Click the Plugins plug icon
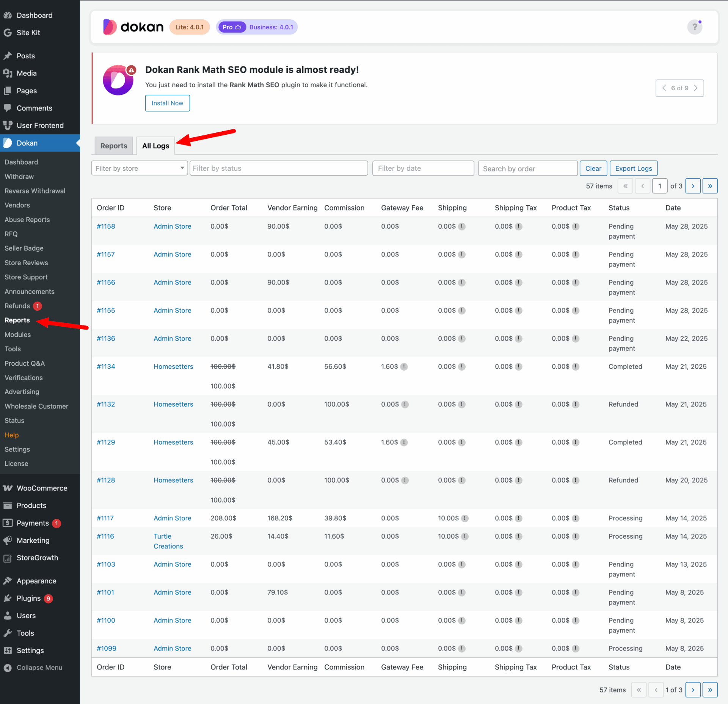728x704 pixels. pyautogui.click(x=8, y=598)
